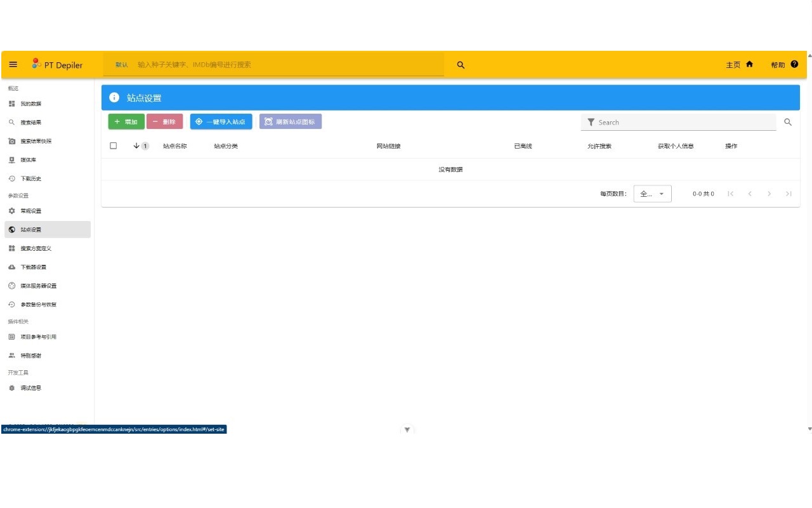This screenshot has width=812, height=508.
Task: Focus the site table Search filter field
Action: click(x=678, y=122)
